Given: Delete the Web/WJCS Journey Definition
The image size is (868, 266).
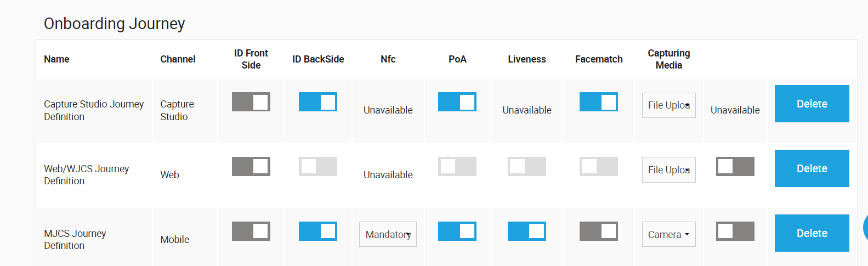Looking at the screenshot, I should tap(812, 168).
